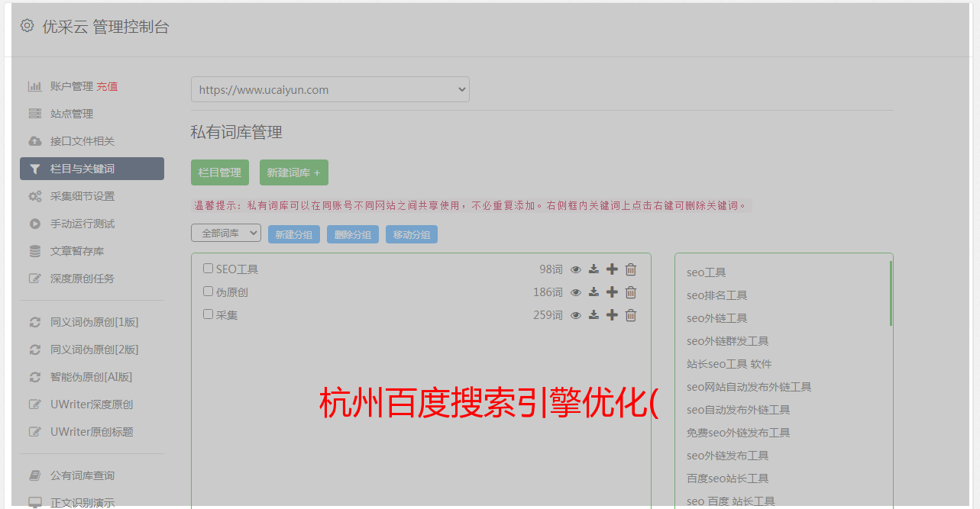Image resolution: width=980 pixels, height=509 pixels.
Task: Select keyword 百度seo站长工具
Action: [727, 478]
